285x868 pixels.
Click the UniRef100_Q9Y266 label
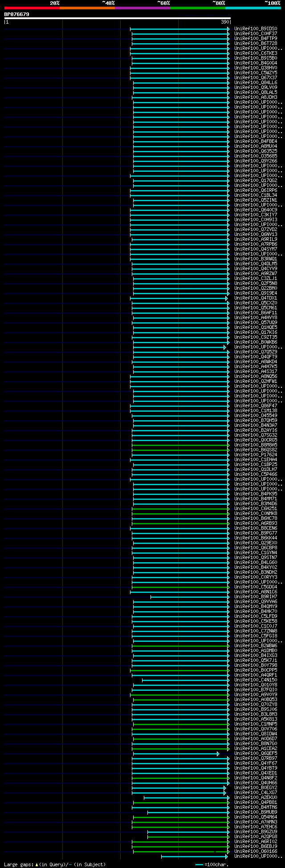click(x=256, y=161)
